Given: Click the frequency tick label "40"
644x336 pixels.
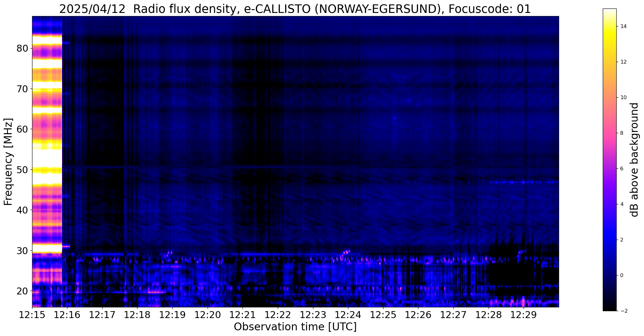Looking at the screenshot, I should [22, 210].
